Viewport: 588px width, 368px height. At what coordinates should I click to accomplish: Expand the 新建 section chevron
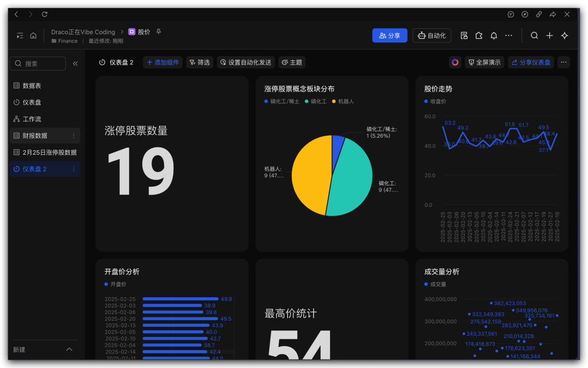coord(69,349)
